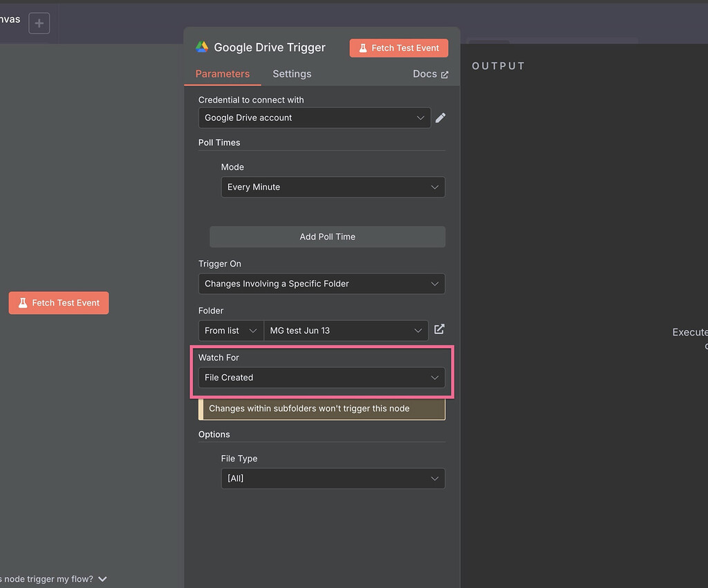Click the subfolders warning notice
Image resolution: width=708 pixels, height=588 pixels.
click(x=322, y=409)
